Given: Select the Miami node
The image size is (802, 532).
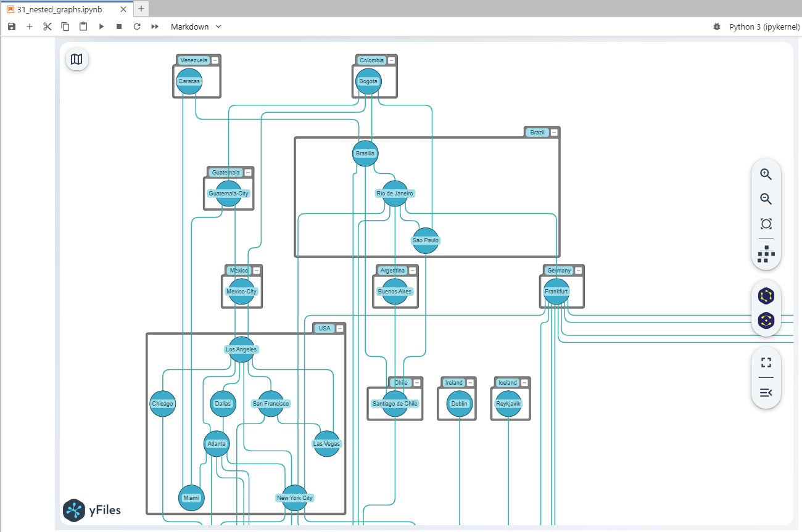Looking at the screenshot, I should pyautogui.click(x=191, y=498).
